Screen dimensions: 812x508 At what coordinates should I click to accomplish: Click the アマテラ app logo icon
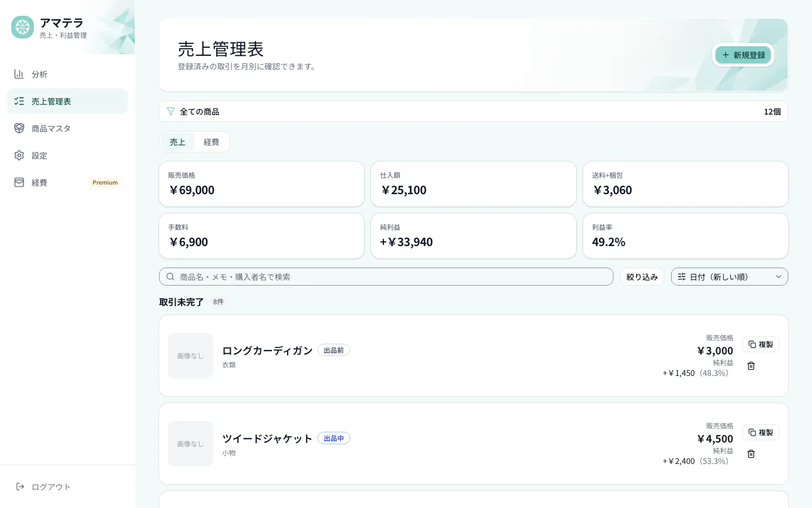pos(23,27)
